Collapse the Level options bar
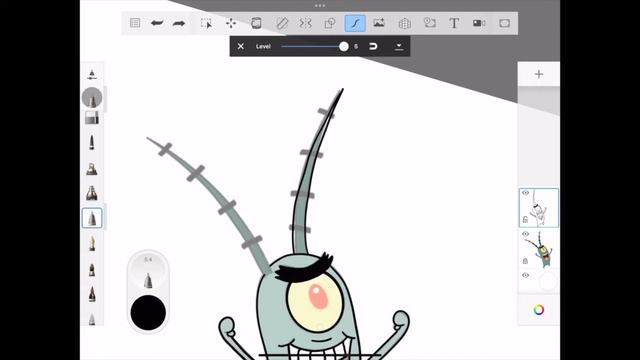The width and height of the screenshot is (640, 360). click(x=399, y=47)
